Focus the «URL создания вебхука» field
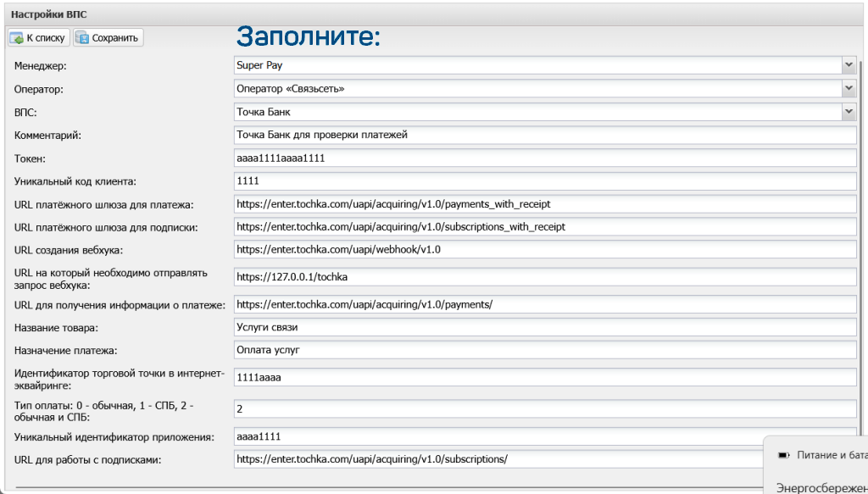This screenshot has height=494, width=868. (x=544, y=250)
